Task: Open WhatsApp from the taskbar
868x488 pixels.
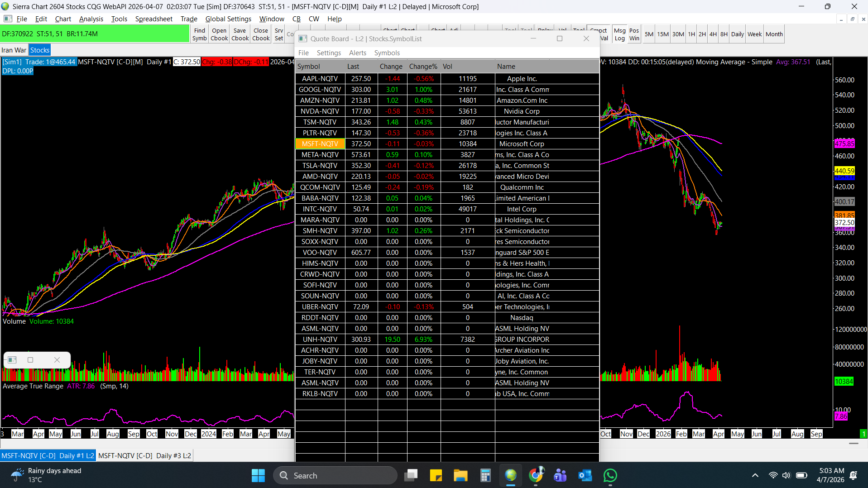Action: coord(610,475)
